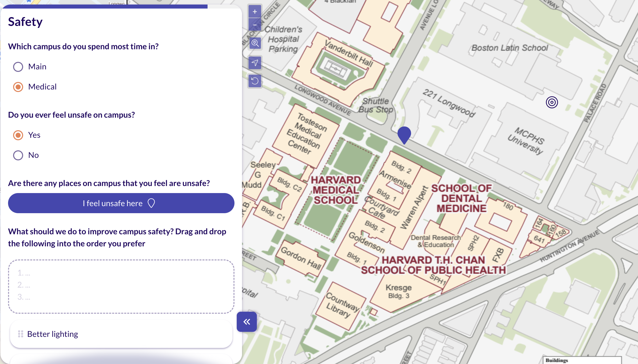Click the Bldg. C1 label
The width and height of the screenshot is (638, 364).
point(273,213)
